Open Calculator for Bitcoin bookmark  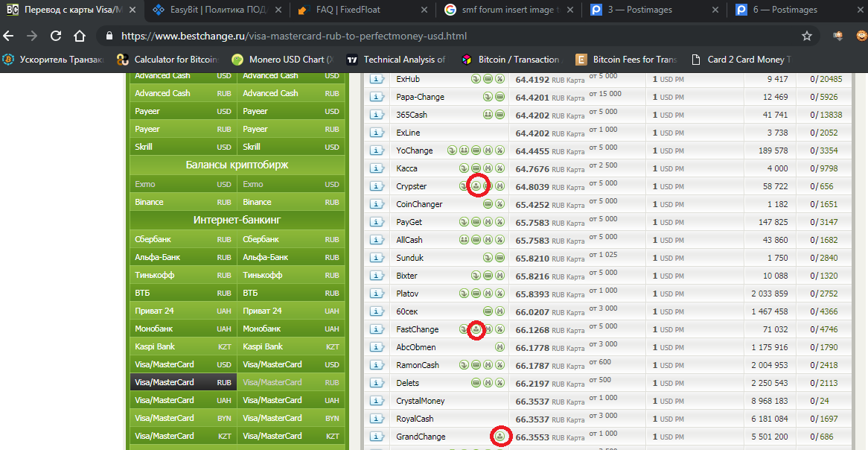168,60
